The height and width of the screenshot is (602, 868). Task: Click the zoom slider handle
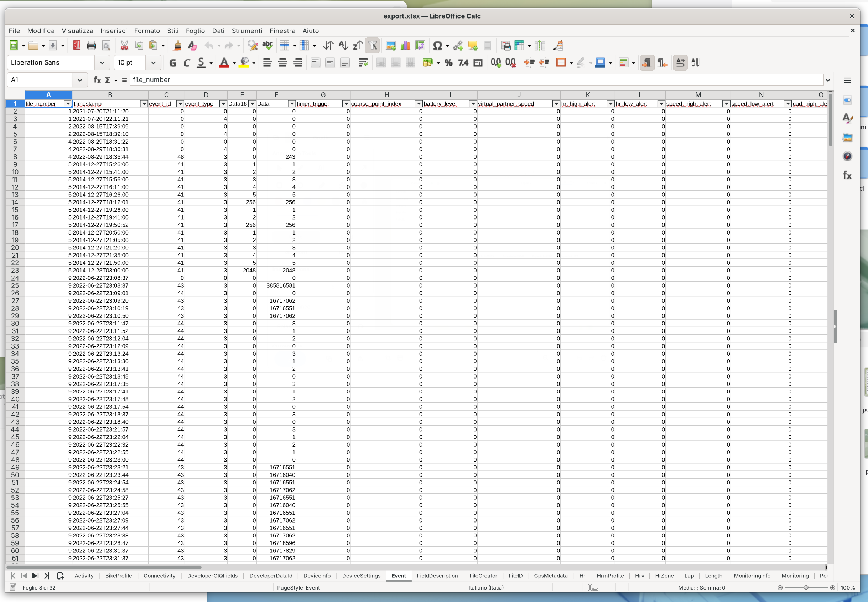tap(806, 588)
